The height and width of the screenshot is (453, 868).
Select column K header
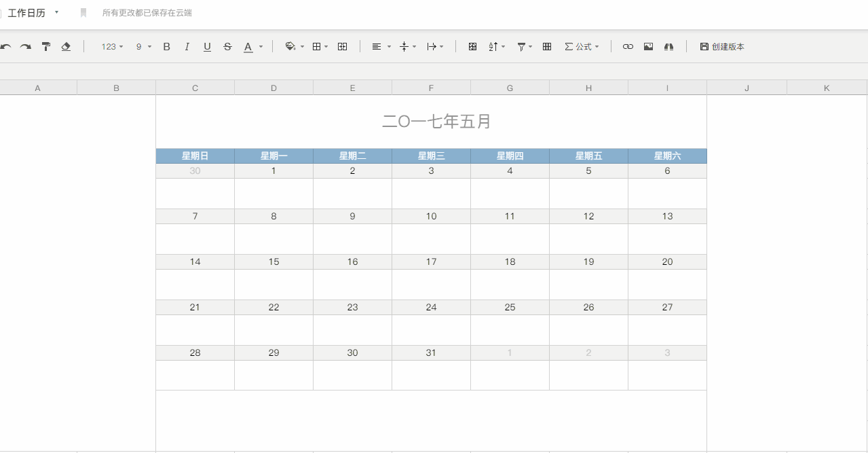(827, 88)
